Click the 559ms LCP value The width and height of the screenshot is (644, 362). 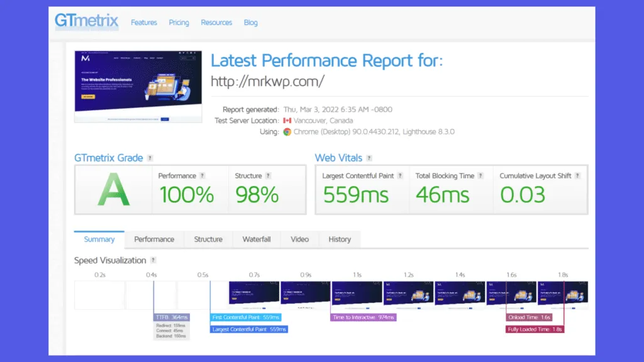[356, 195]
